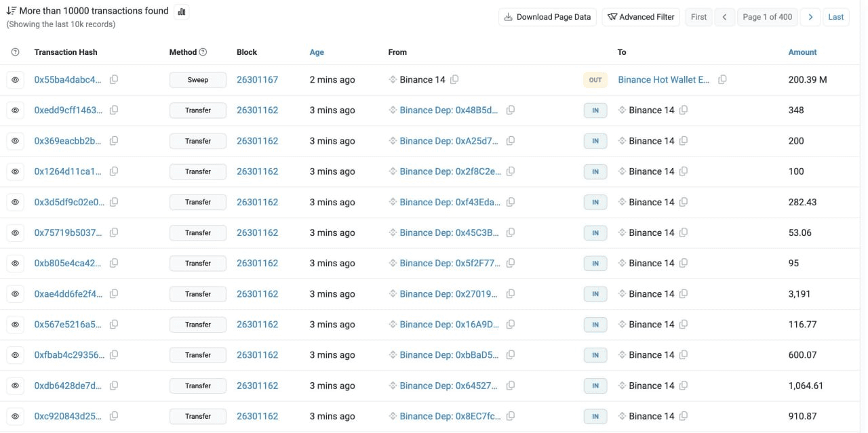868x433 pixels.
Task: Copy the Binance Hot Wallet address
Action: [x=722, y=80]
